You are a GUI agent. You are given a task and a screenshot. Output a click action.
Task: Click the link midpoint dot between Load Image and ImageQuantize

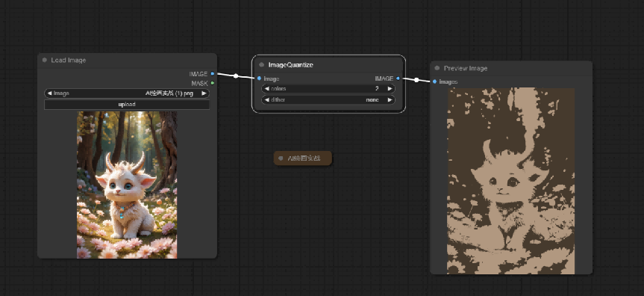tap(236, 75)
